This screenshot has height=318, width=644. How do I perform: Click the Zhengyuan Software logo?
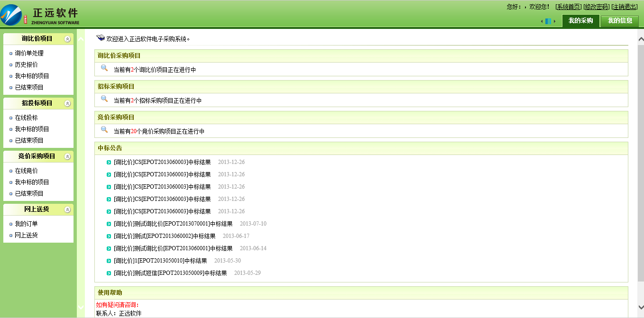40,15
